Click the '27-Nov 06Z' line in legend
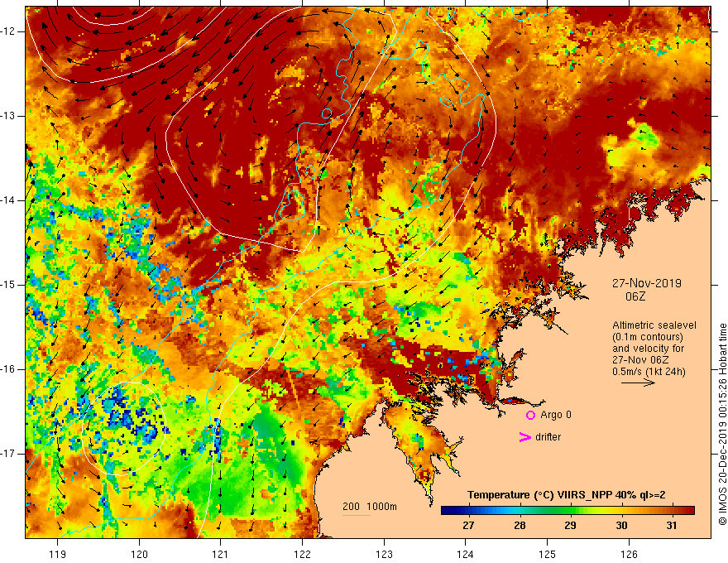Screen dimensions: 728x563 pos(640,360)
